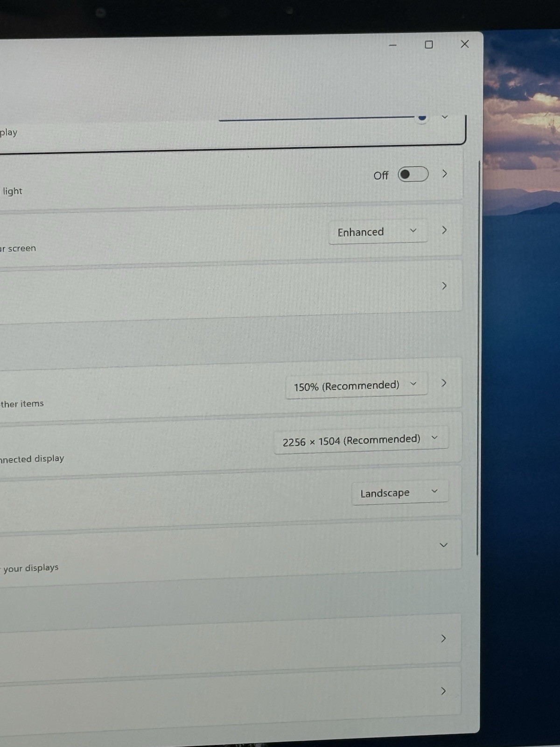Toggle the night light switch currently Off
The image size is (560, 747).
pos(413,174)
